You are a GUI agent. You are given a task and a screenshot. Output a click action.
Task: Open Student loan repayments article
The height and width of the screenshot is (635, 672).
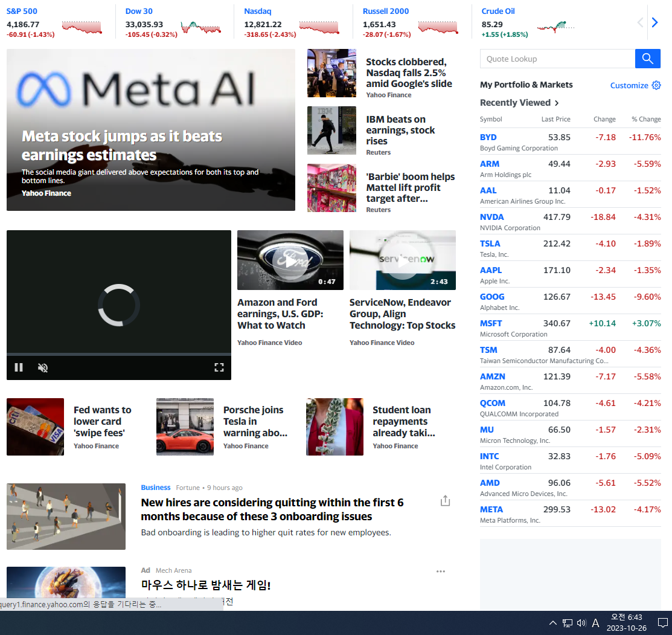point(404,421)
